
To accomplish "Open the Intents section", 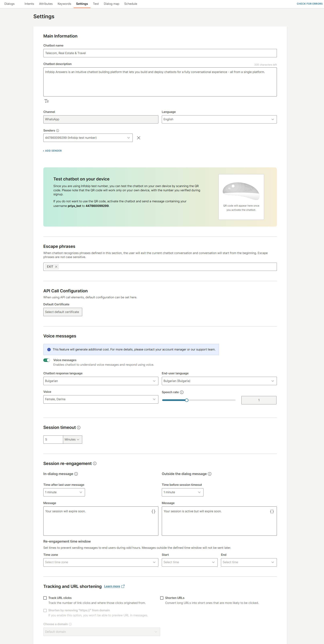I will click(29, 4).
